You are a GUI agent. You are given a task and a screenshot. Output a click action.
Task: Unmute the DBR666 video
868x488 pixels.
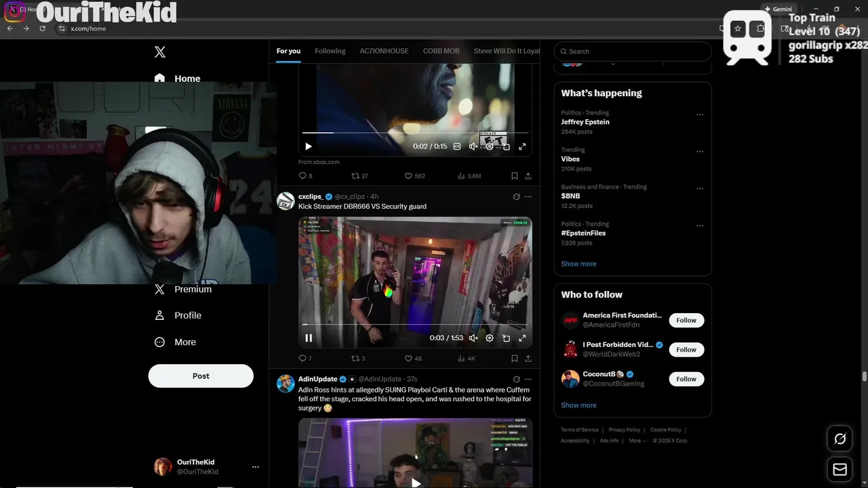pyautogui.click(x=473, y=338)
